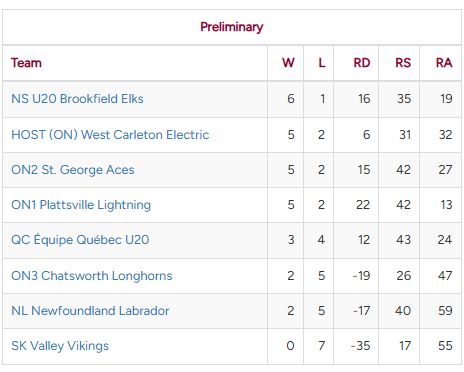Visit ON3 Chatsworth Longhorns team link
The width and height of the screenshot is (464, 372).
(x=92, y=276)
